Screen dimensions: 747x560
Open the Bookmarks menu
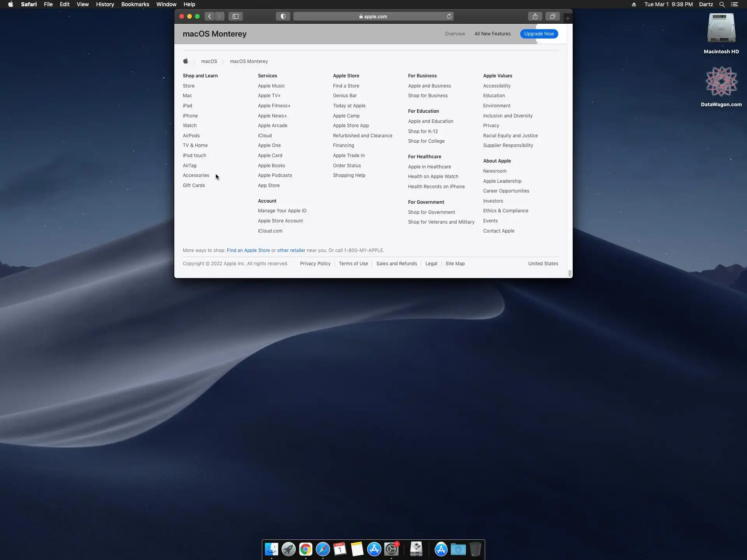135,4
